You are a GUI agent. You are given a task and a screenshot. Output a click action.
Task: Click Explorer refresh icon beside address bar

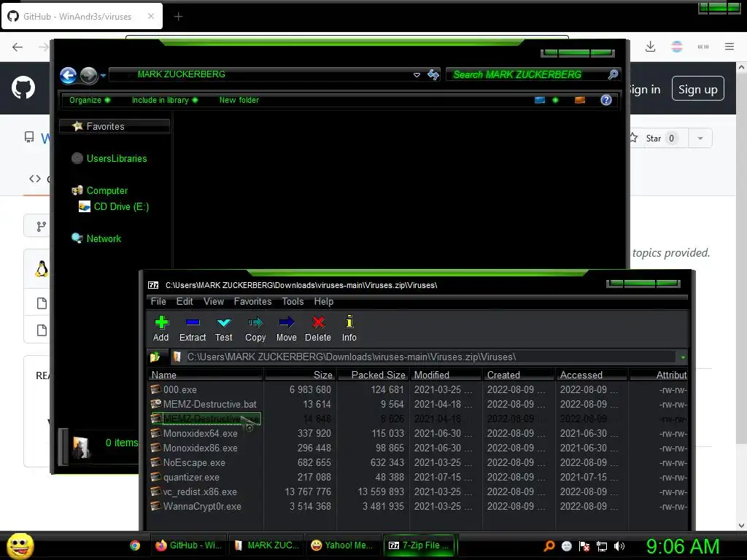click(x=433, y=75)
